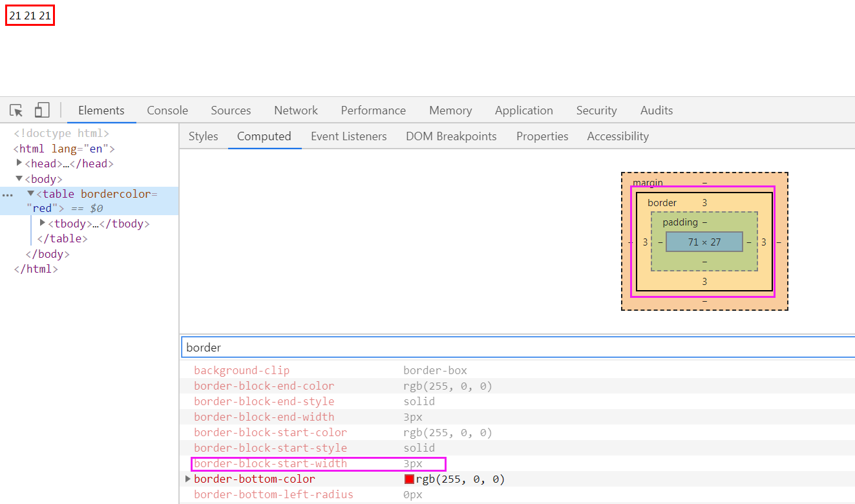Open the Network panel
Viewport: 855px width, 504px height.
296,110
